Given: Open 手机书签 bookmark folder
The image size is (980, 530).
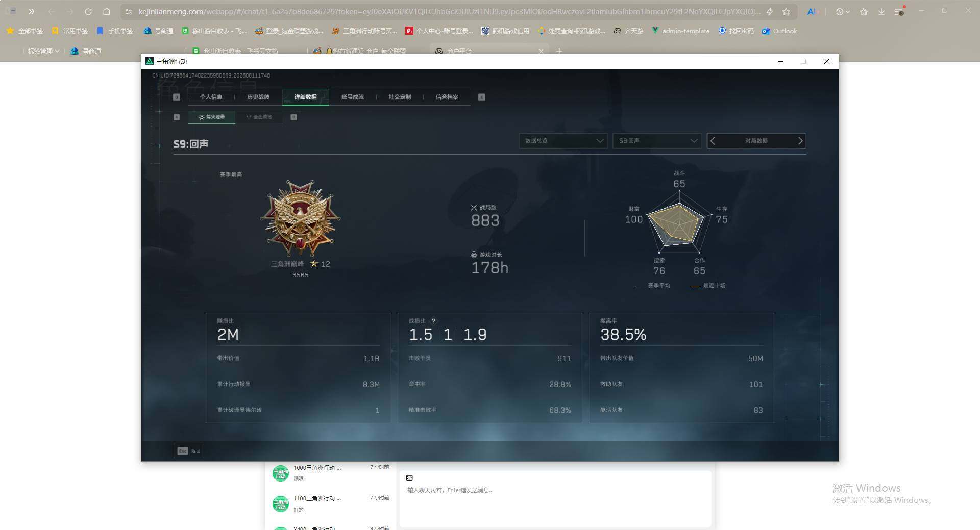Looking at the screenshot, I should 114,31.
